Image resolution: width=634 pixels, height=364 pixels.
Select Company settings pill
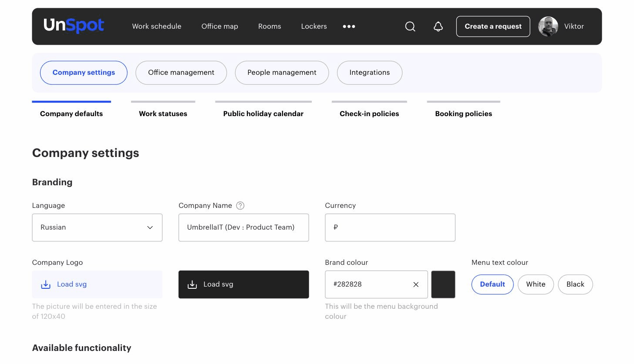(84, 73)
